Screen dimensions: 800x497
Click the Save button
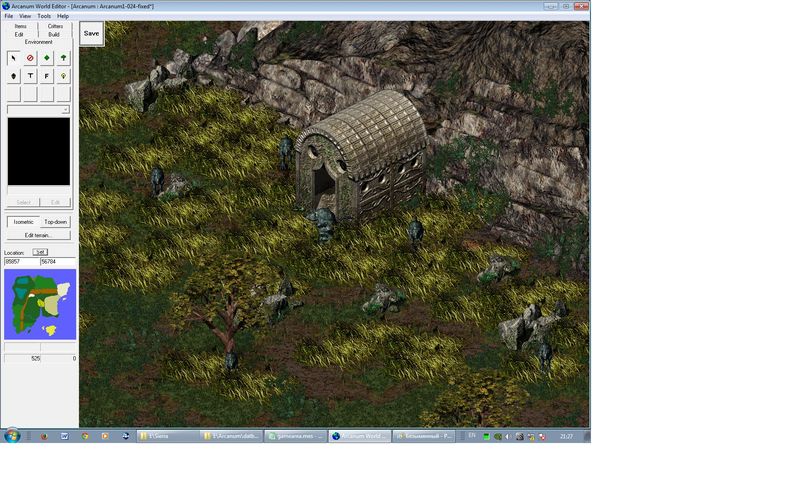tap(92, 34)
